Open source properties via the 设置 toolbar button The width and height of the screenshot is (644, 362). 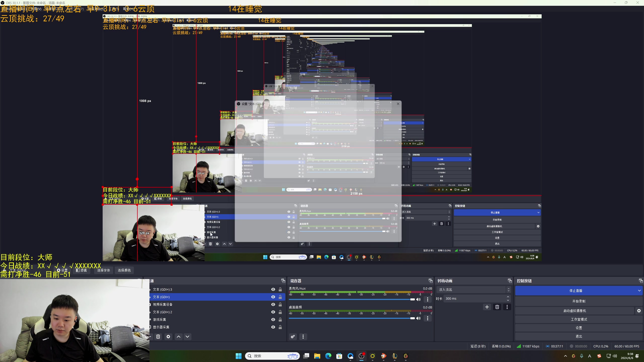[62, 270]
